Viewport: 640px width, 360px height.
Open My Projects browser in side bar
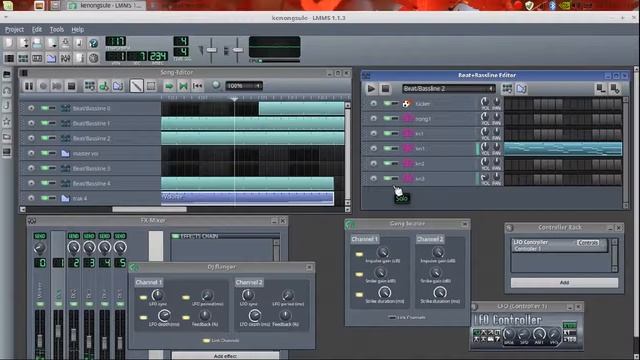[x=7, y=90]
